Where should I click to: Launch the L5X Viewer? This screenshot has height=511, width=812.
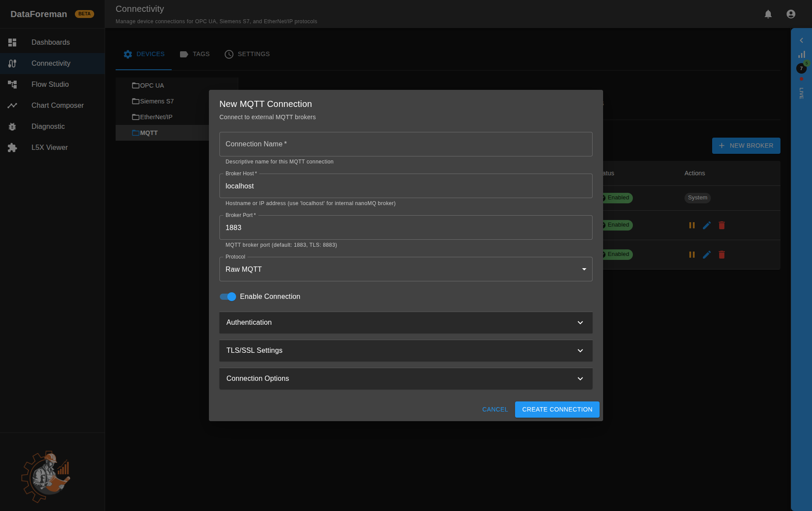tap(49, 147)
